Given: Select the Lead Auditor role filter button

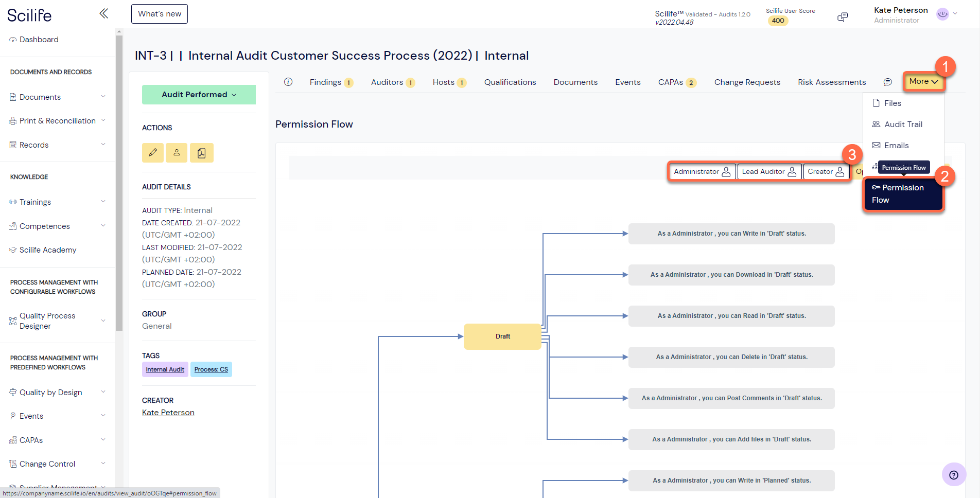Looking at the screenshot, I should pos(769,171).
